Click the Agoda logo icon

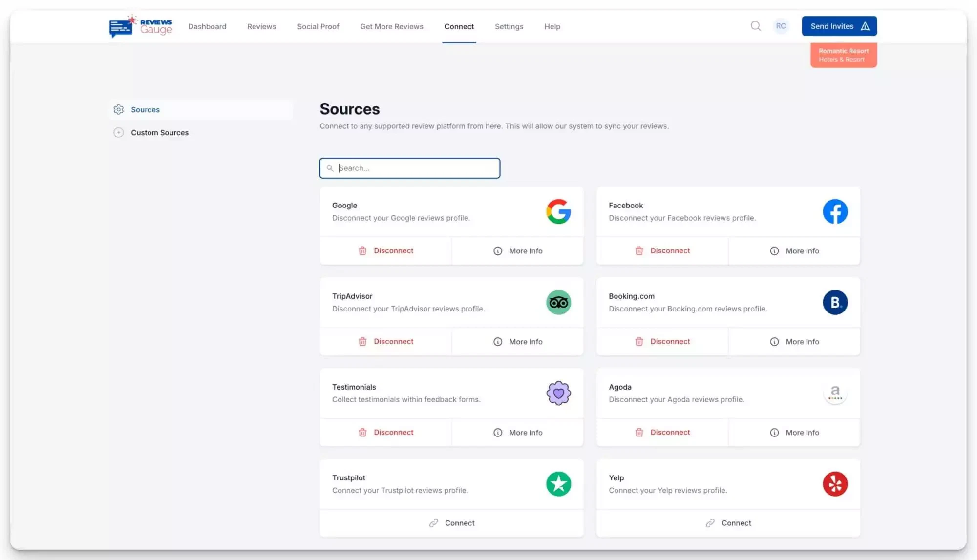(x=835, y=393)
